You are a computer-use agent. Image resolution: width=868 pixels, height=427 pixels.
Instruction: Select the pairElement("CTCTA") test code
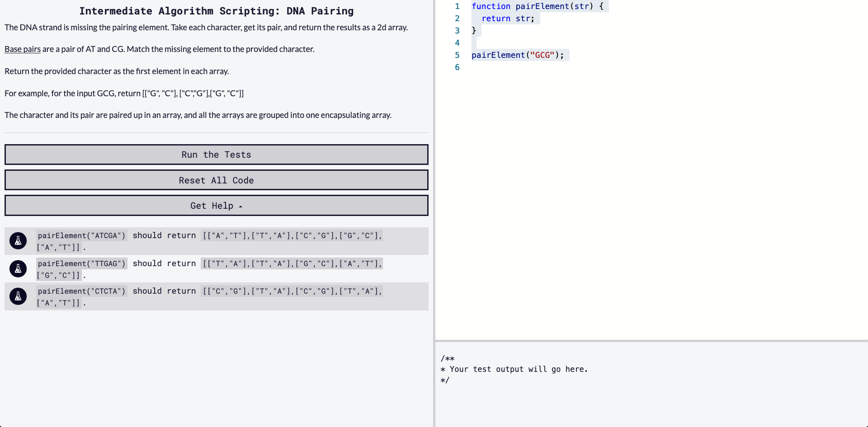pyautogui.click(x=82, y=291)
